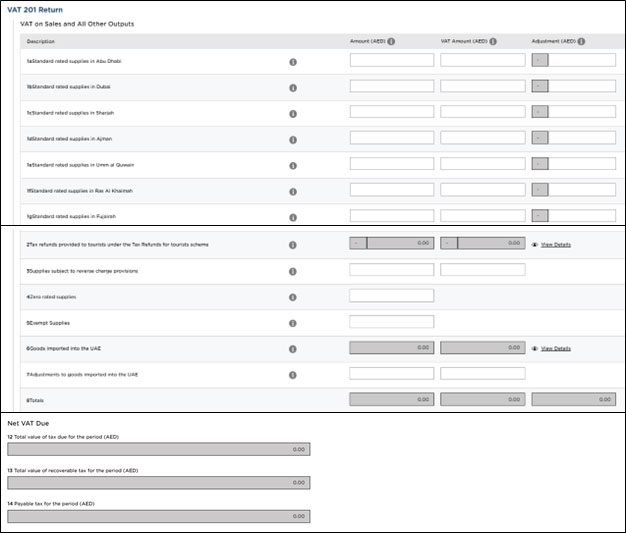The width and height of the screenshot is (626, 533).
Task: Select total recoverable tax field
Action: 159,483
